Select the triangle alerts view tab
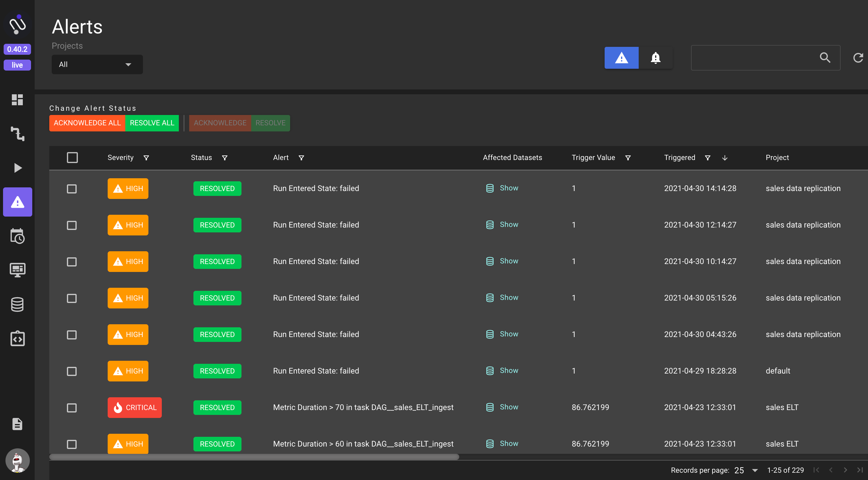Viewport: 868px width, 480px height. [621, 57]
